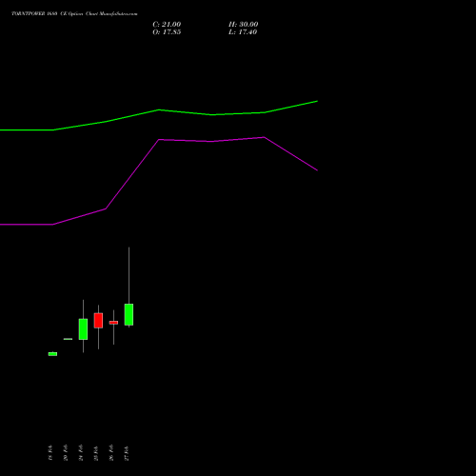Viewport: 476px width, 476px height.
Task: Click the 27 Feb date label on the axis
Action: 127,453
